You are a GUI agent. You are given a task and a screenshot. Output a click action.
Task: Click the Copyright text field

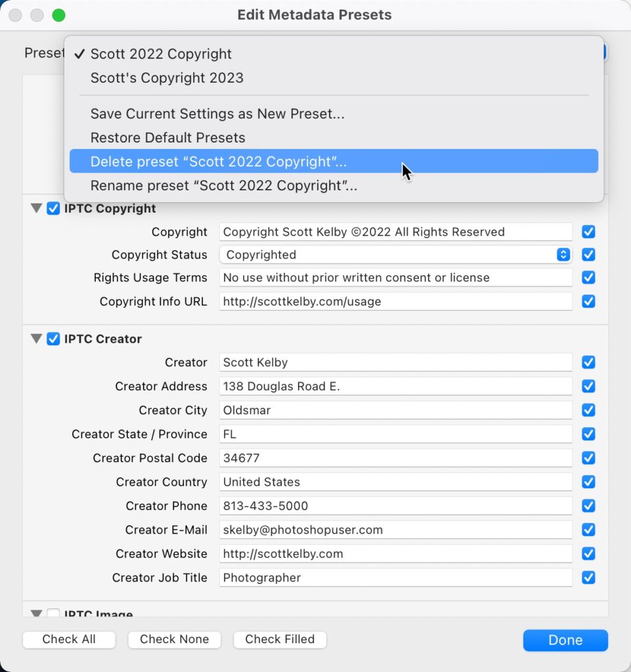pos(396,232)
